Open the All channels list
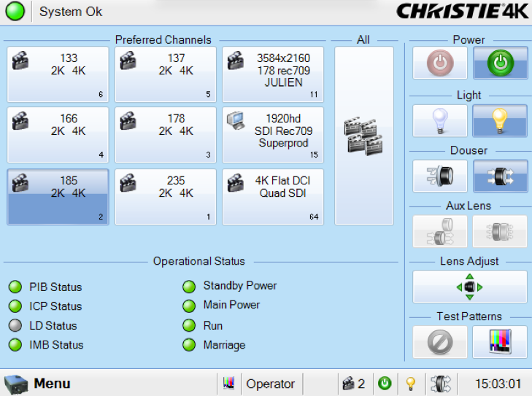Viewport: 532px width, 396px height. pyautogui.click(x=363, y=136)
